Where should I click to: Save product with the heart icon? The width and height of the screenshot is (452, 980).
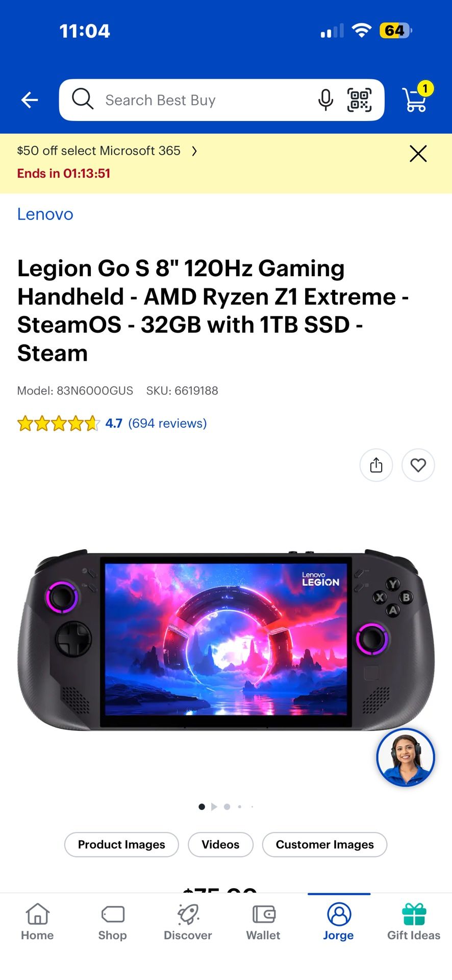pyautogui.click(x=418, y=465)
